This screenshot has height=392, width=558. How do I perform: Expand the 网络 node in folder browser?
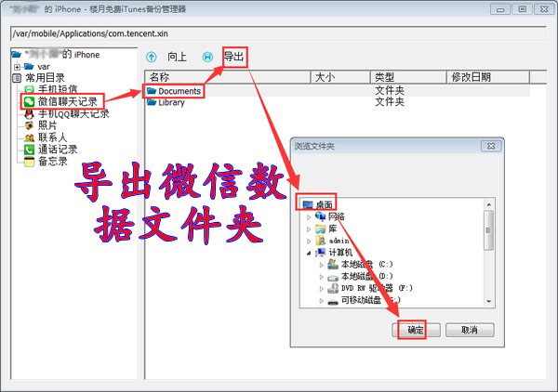coord(310,216)
